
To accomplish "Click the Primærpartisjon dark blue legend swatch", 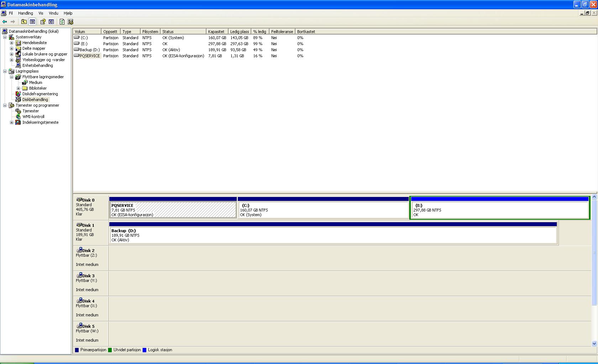I will pyautogui.click(x=77, y=350).
